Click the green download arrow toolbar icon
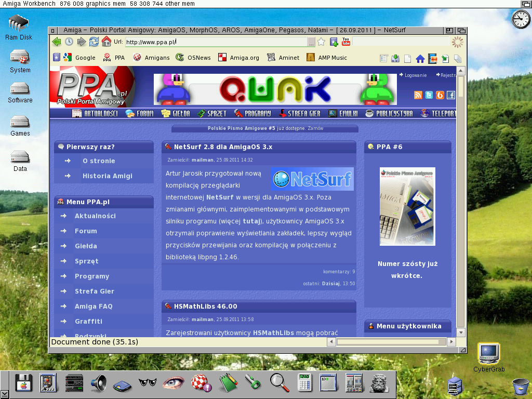Screen dimensions: 532x399 click(x=395, y=59)
